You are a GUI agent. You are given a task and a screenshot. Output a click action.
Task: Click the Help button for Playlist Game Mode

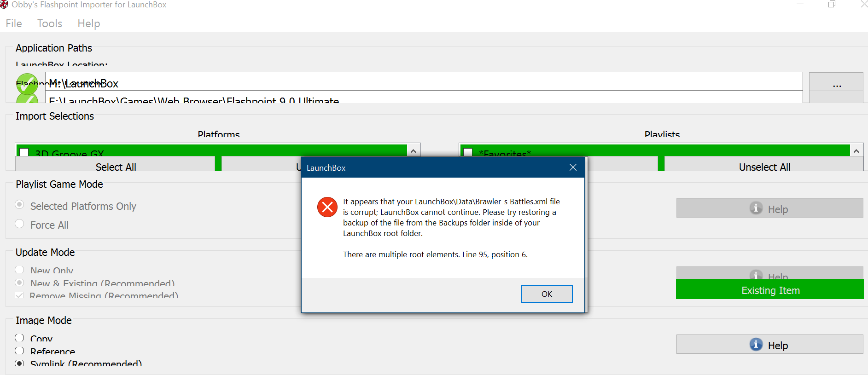point(769,208)
